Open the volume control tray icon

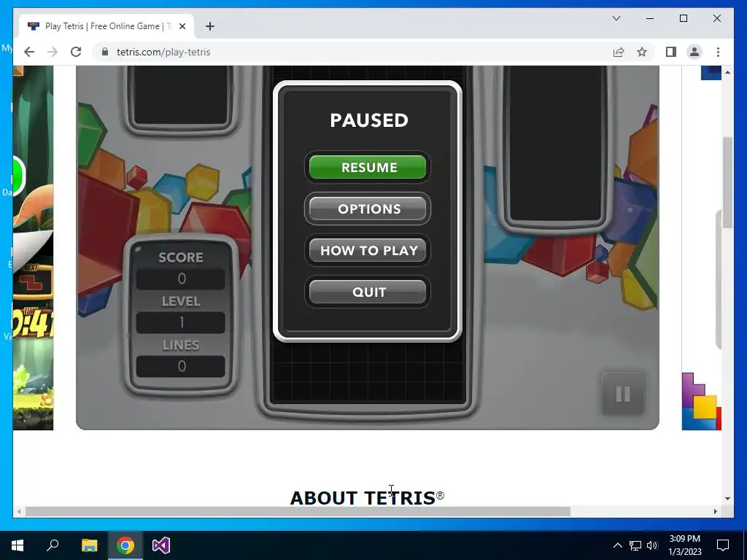(x=652, y=545)
